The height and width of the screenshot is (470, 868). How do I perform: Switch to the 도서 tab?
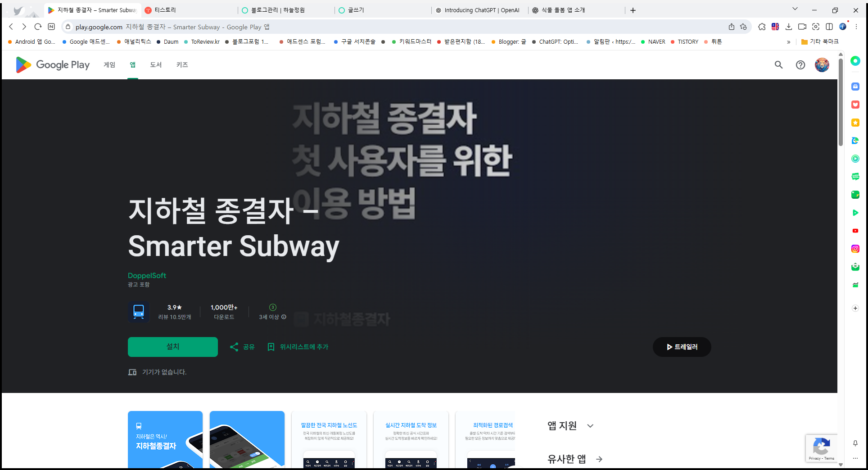(x=156, y=65)
